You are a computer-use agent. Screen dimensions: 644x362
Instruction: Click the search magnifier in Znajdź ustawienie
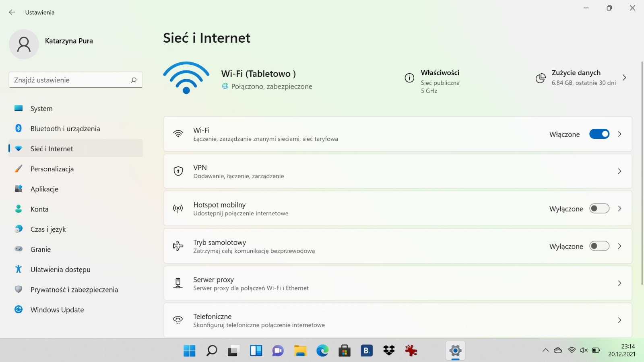134,80
